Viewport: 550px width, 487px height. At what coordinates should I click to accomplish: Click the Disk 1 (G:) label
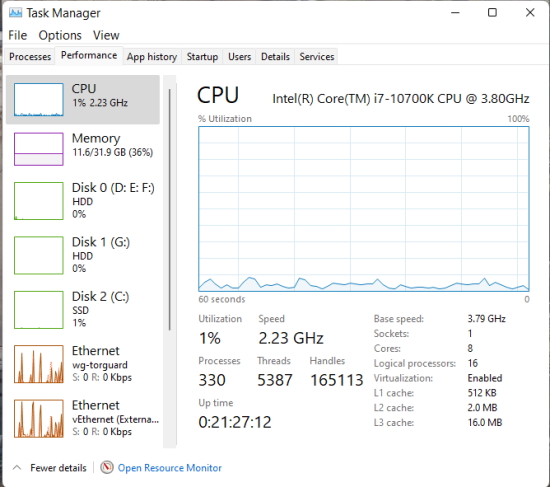click(101, 242)
